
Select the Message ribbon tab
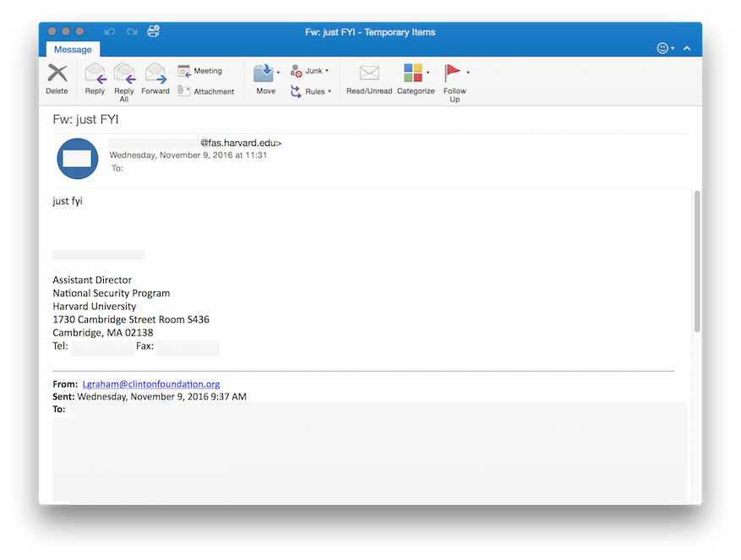pos(73,50)
